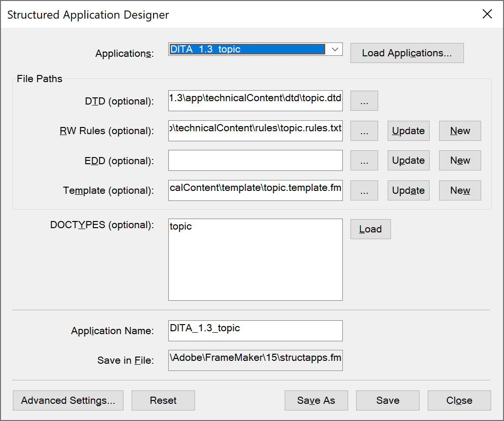Update the EDD file

[x=409, y=160]
